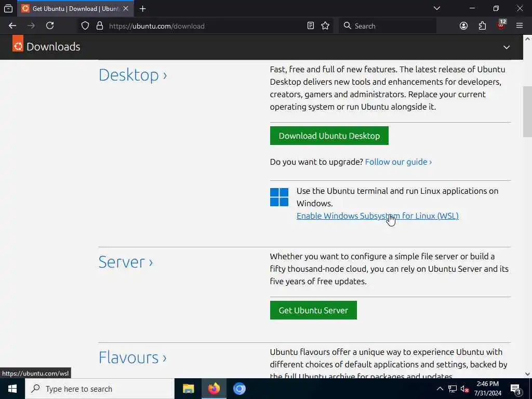Click the muted volume tray icon
532x399 pixels.
click(x=464, y=389)
